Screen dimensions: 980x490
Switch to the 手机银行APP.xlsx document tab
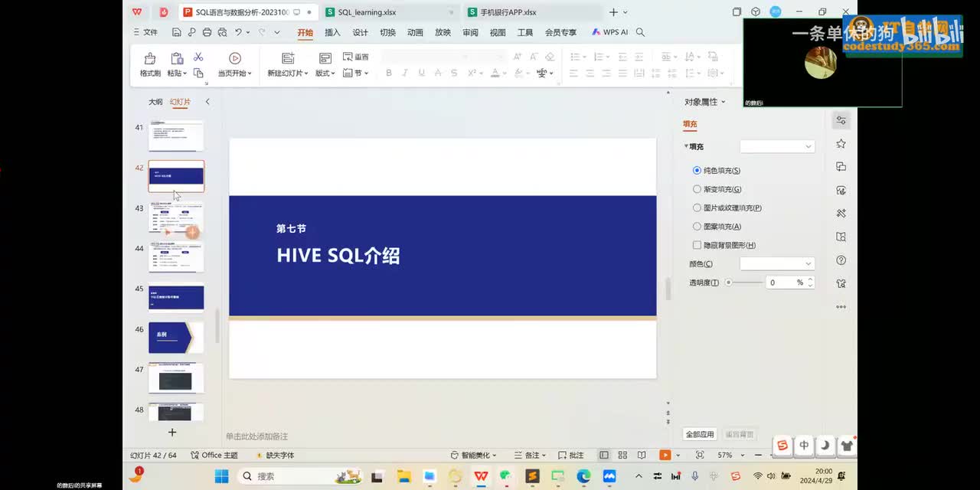(531, 12)
